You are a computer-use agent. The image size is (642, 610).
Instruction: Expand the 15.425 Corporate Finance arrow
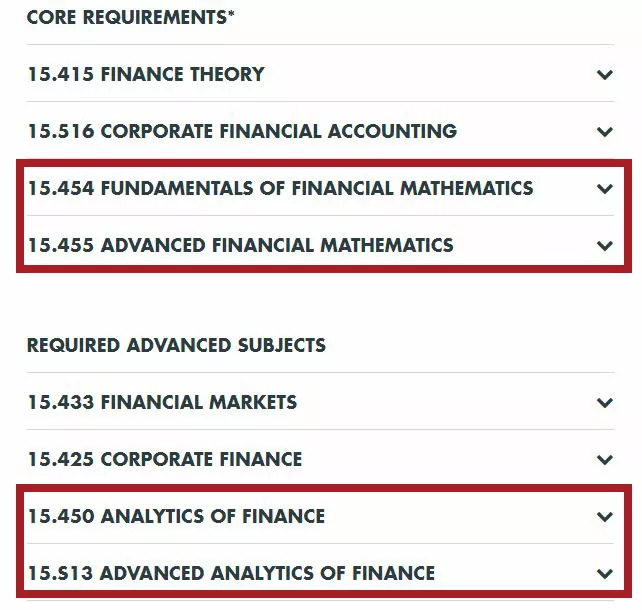[604, 460]
